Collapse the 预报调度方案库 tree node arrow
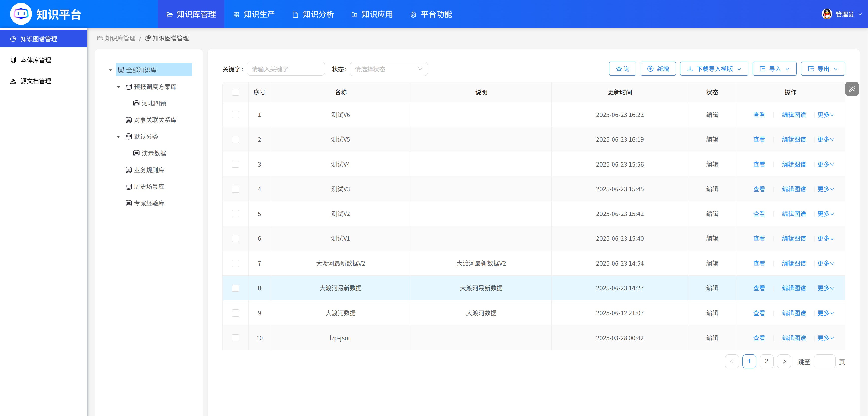Viewport: 868px width, 416px height. [x=118, y=87]
